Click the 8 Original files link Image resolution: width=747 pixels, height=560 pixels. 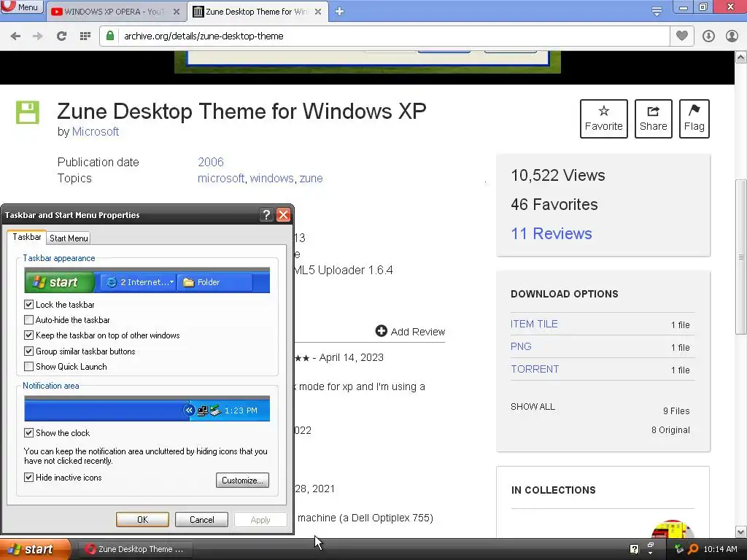tap(670, 430)
